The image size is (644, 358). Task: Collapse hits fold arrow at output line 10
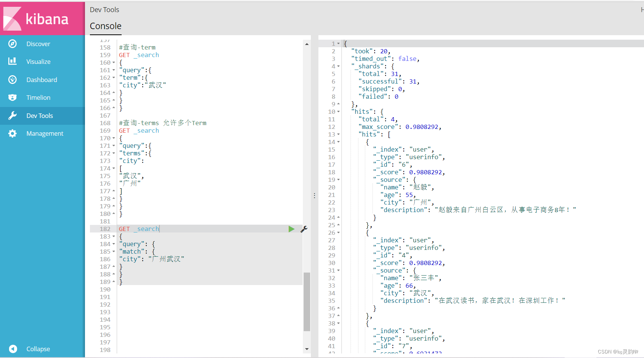coord(338,112)
